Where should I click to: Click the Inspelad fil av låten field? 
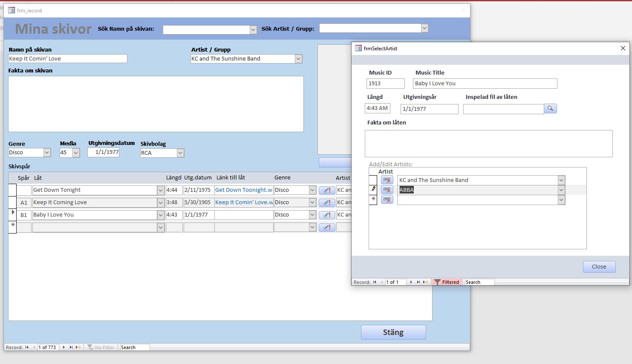point(504,109)
